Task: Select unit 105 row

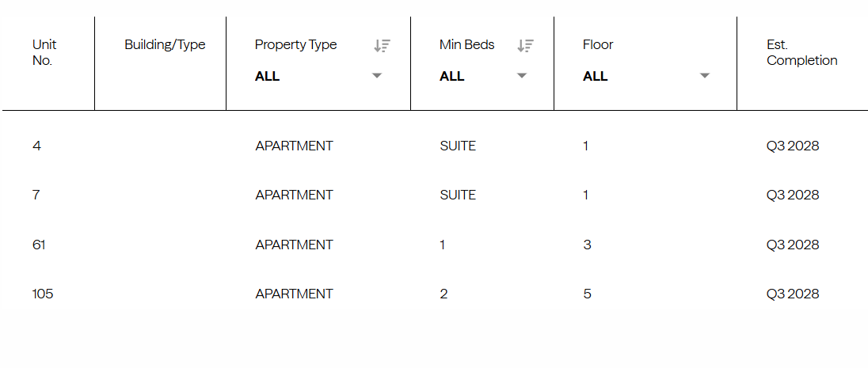Action: (43, 294)
